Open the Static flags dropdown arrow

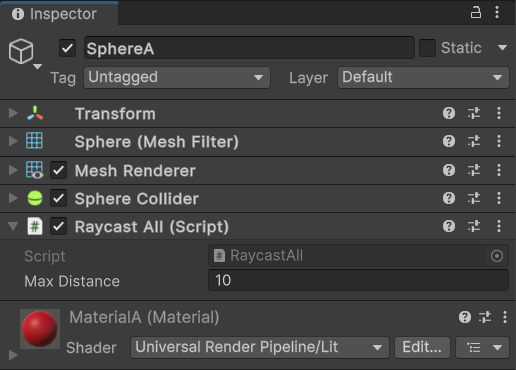(x=502, y=48)
